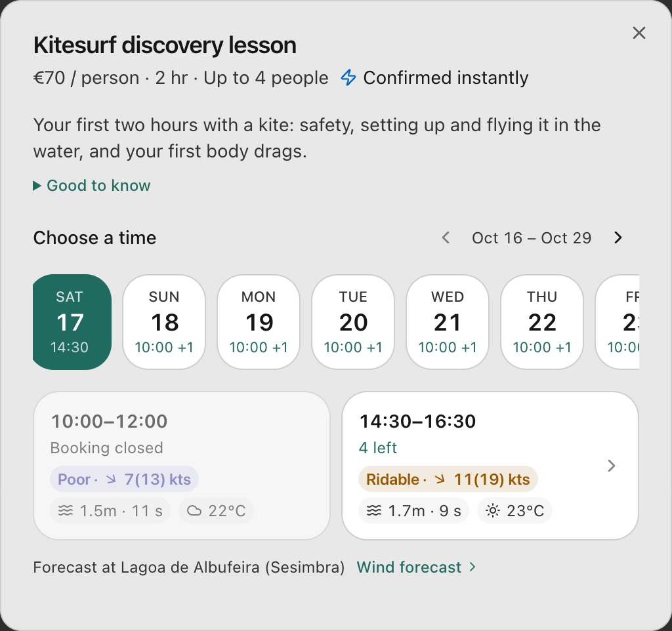
Task: Open the 14:30–16:30 time slot
Action: 490,466
